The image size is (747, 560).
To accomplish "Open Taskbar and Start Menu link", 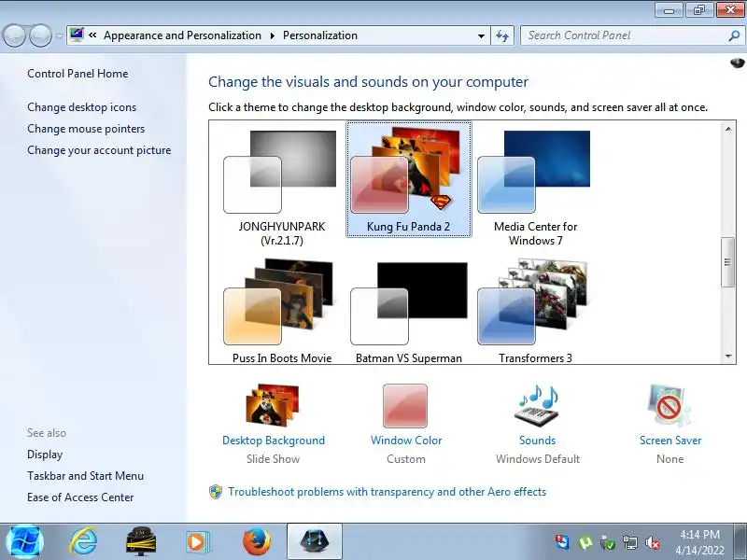I will pyautogui.click(x=85, y=476).
